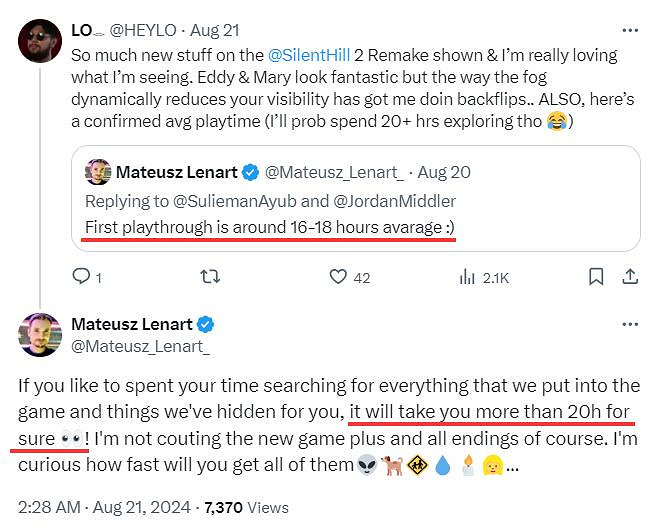Open Mateusz Lenart's large profile avatar

[39, 334]
